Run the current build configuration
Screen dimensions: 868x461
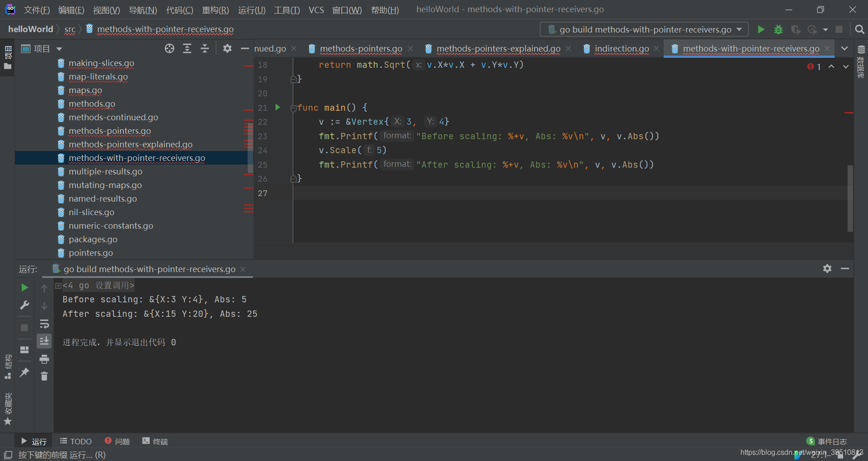pos(761,29)
